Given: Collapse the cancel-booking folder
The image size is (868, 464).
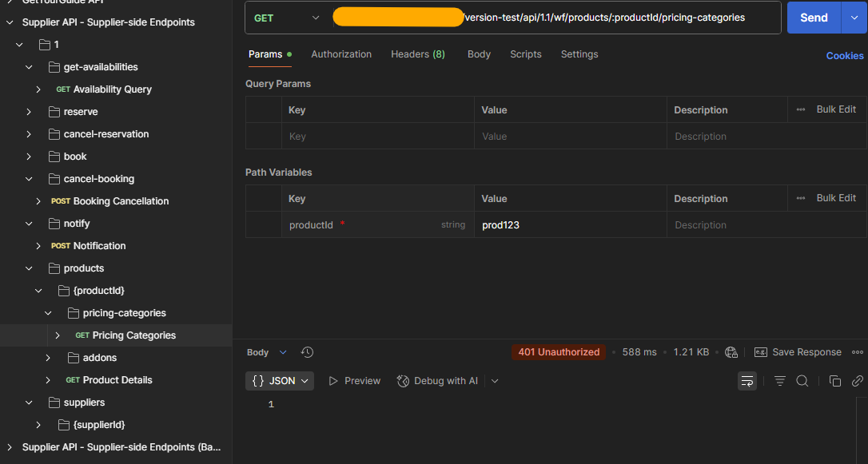Looking at the screenshot, I should coord(29,179).
